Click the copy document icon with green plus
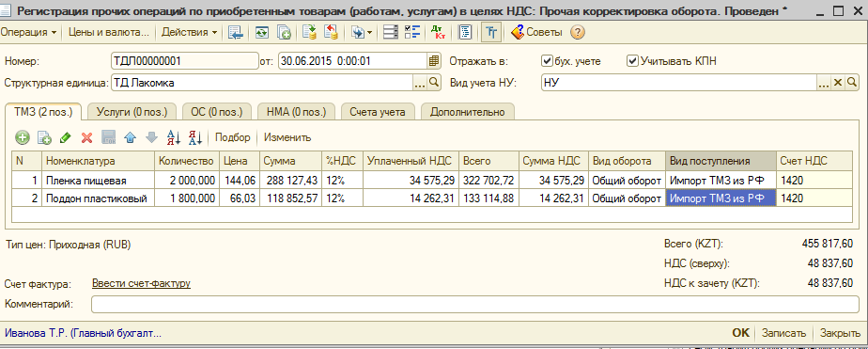 pyautogui.click(x=284, y=33)
